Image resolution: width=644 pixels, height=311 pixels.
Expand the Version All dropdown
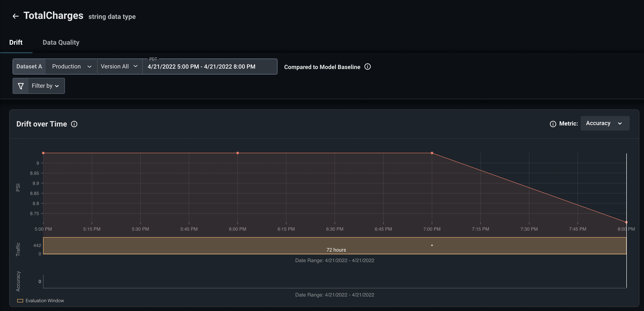(x=120, y=67)
